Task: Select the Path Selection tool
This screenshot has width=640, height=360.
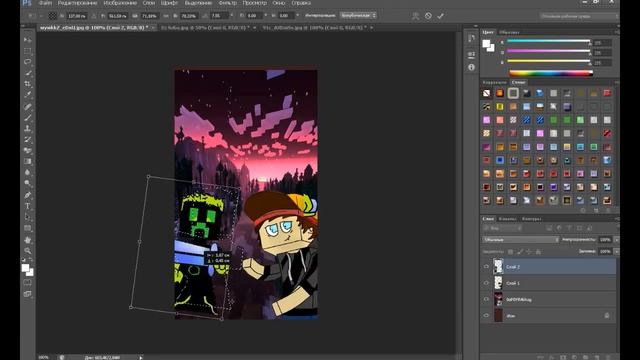Action: (27, 217)
